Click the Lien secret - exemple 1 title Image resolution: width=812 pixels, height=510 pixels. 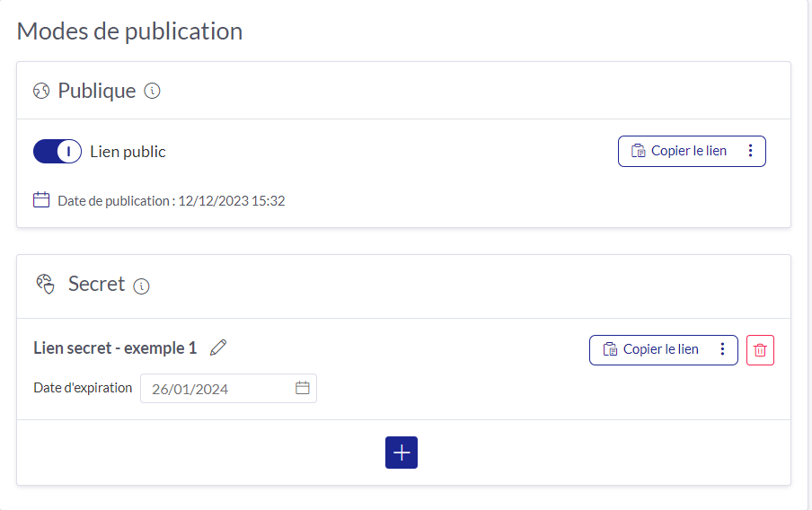115,348
